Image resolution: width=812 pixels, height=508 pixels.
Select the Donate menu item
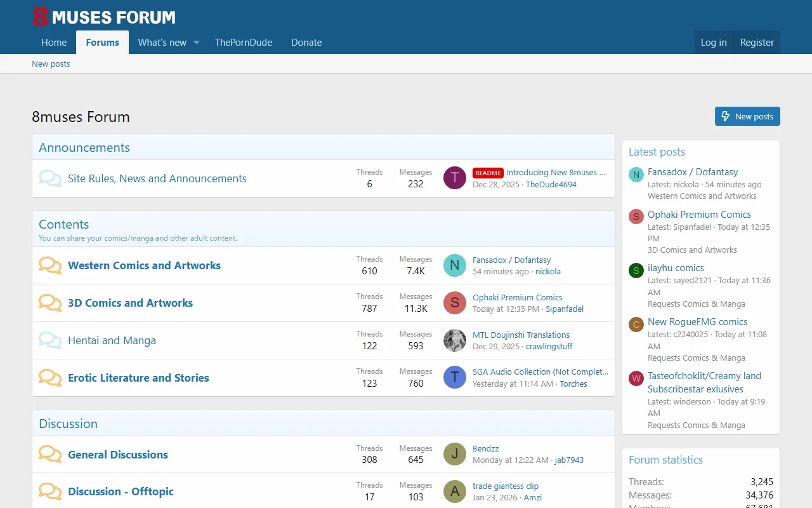coord(306,42)
